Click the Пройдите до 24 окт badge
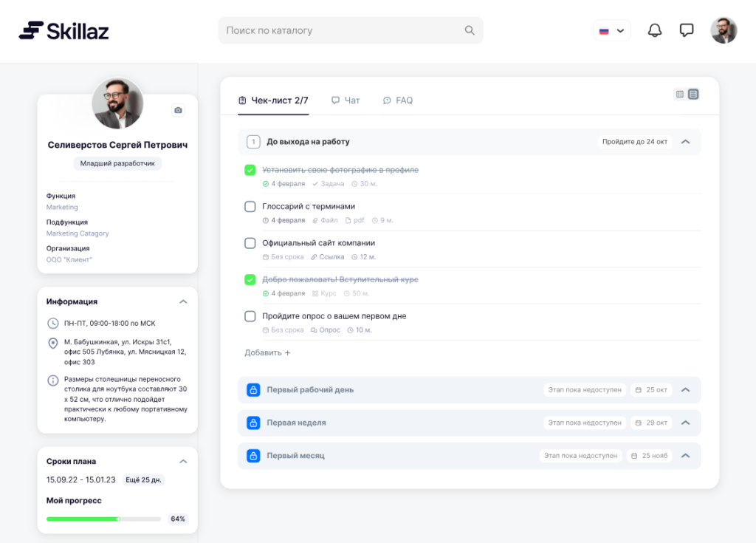Image resolution: width=756 pixels, height=543 pixels. point(634,141)
